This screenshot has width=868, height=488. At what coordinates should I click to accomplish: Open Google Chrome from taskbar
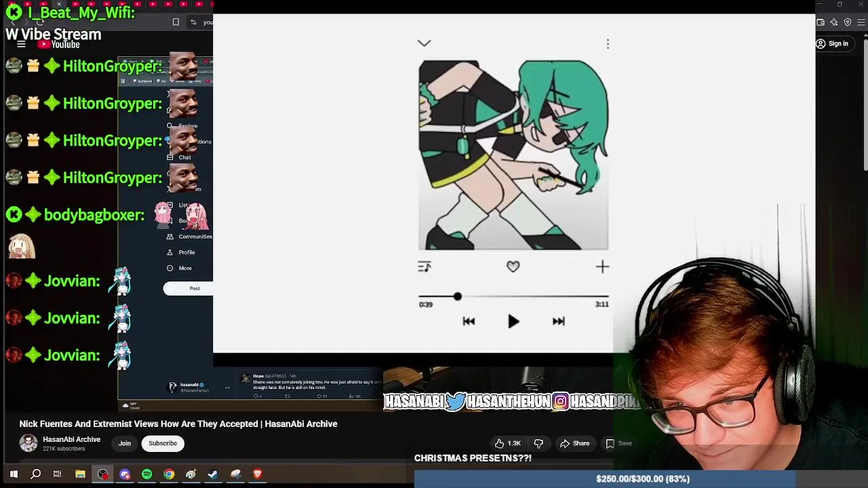(169, 474)
